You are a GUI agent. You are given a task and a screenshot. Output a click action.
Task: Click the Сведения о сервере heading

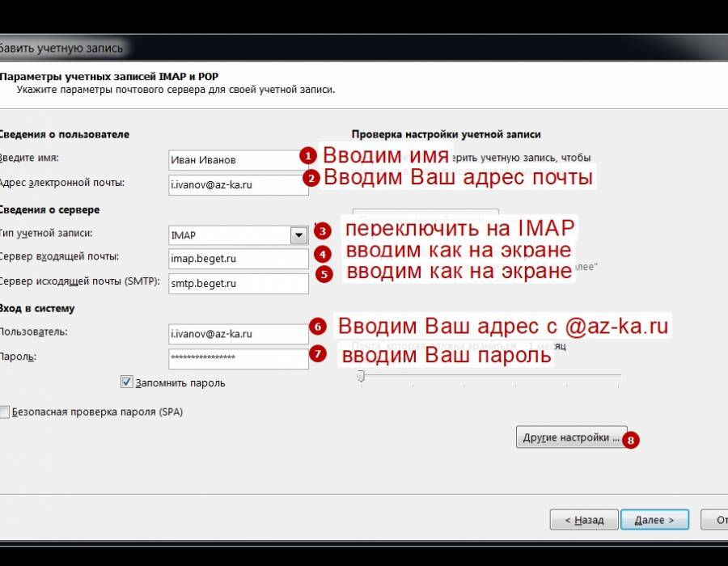49,209
